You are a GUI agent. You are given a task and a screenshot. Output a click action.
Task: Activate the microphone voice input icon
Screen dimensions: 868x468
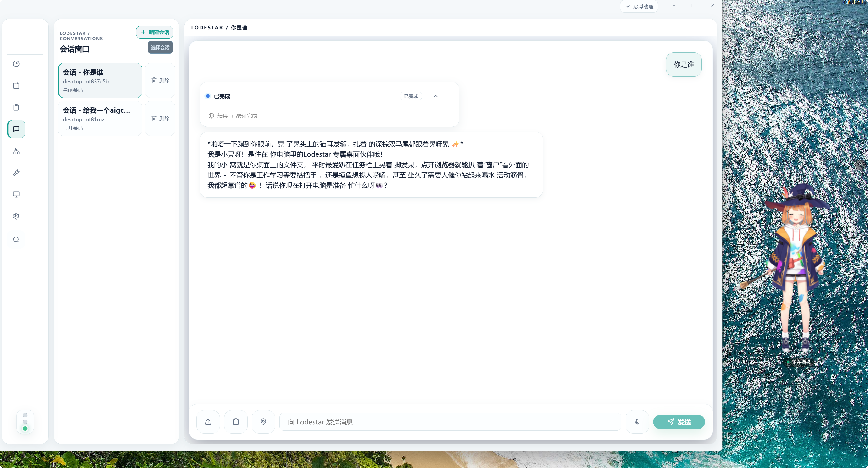click(x=637, y=422)
